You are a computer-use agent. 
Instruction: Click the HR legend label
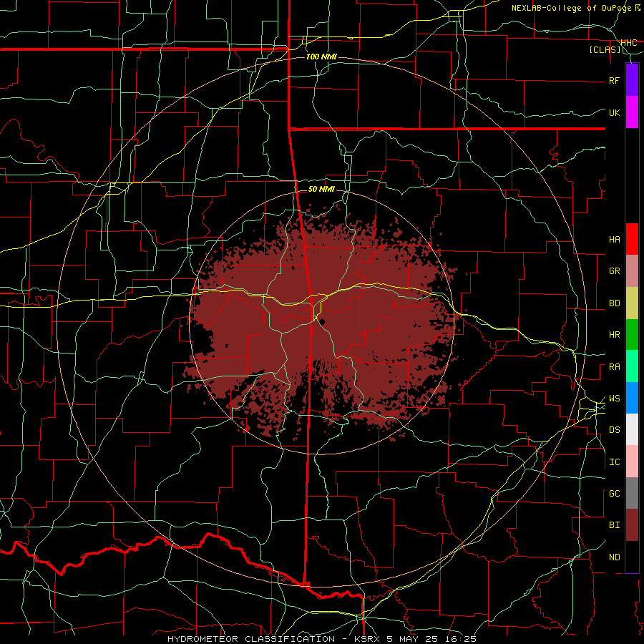coord(614,335)
